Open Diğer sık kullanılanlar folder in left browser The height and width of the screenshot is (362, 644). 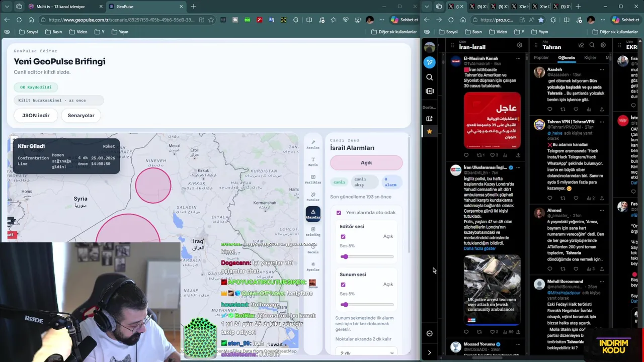[394, 32]
